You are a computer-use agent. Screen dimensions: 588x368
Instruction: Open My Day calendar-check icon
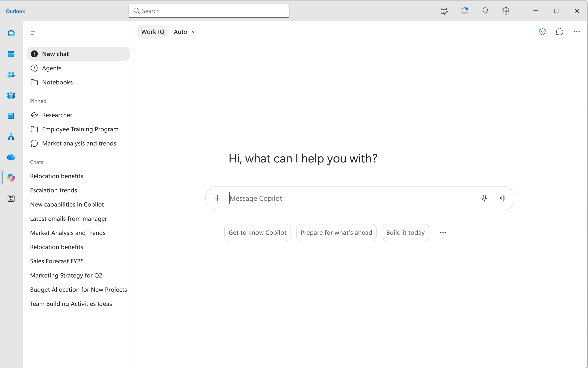[444, 11]
